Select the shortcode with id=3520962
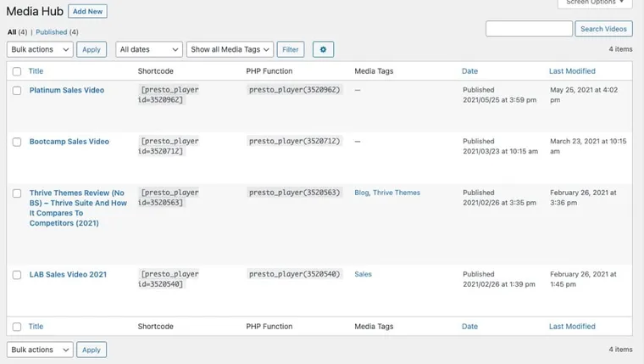 point(169,94)
